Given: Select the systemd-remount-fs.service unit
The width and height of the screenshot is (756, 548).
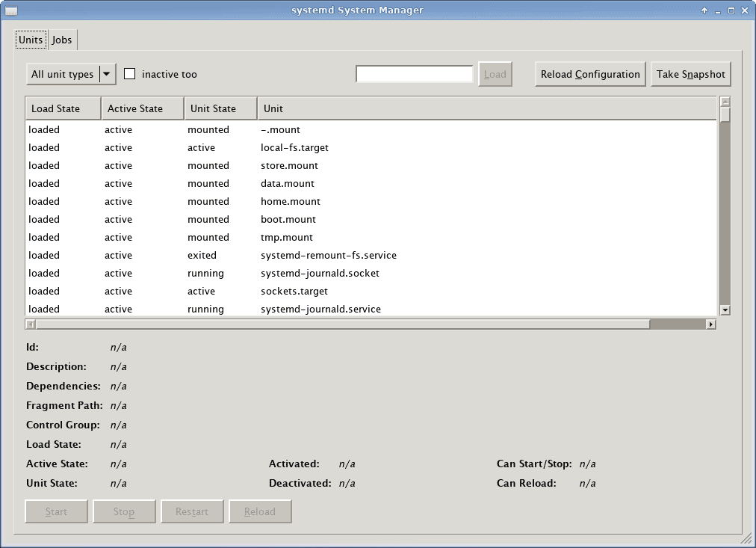Looking at the screenshot, I should [x=371, y=255].
